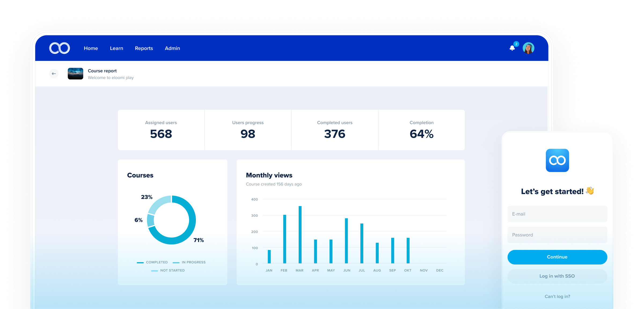
Task: Click the back arrow navigation icon
Action: coord(53,73)
